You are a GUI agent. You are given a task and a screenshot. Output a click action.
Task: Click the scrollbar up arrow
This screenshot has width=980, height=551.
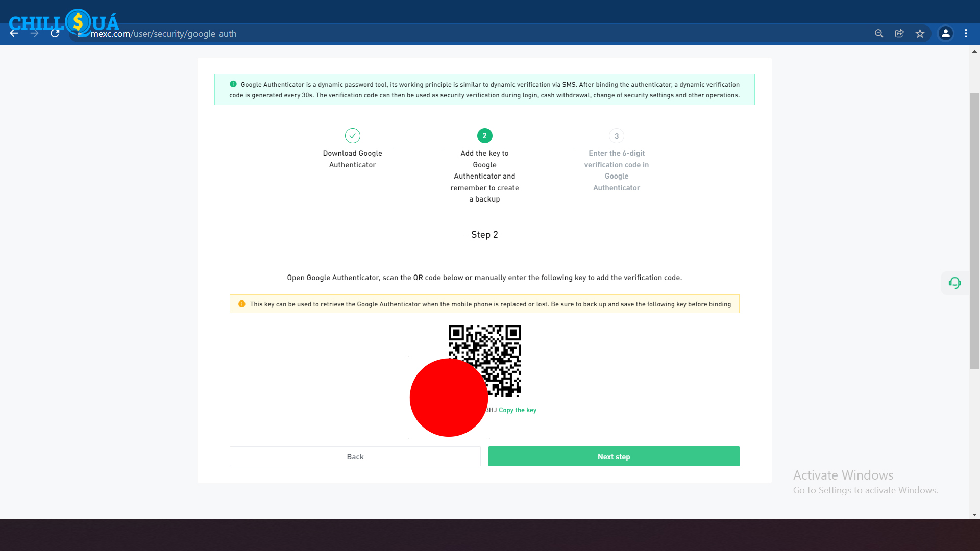click(974, 52)
